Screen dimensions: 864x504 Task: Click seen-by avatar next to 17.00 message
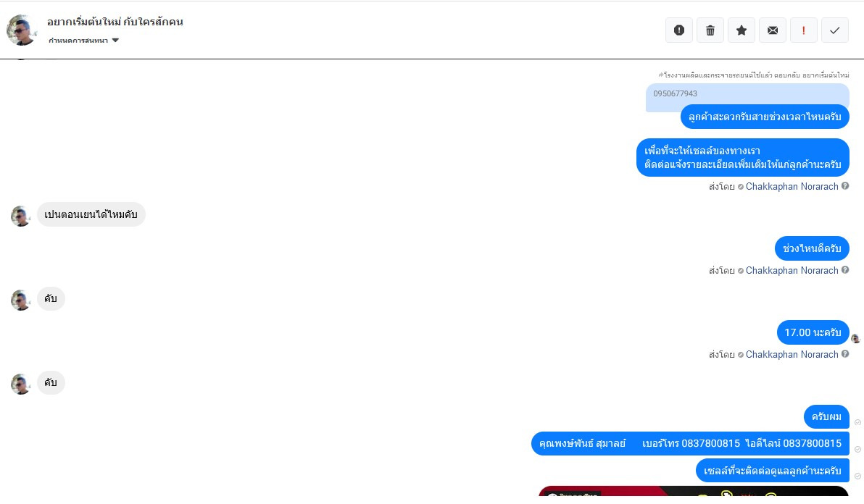tap(855, 338)
